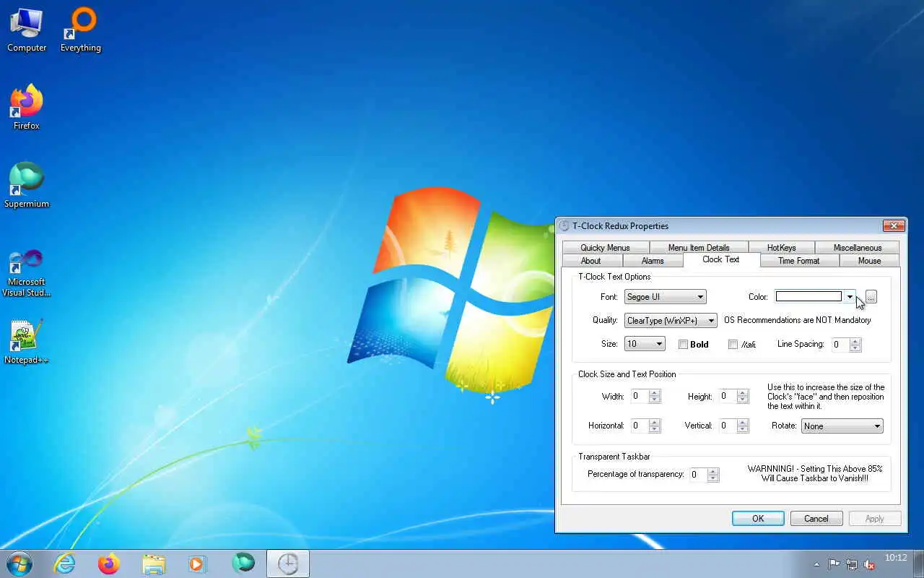Select the Supermium desktop shortcut
The height and width of the screenshot is (578, 924).
[27, 186]
